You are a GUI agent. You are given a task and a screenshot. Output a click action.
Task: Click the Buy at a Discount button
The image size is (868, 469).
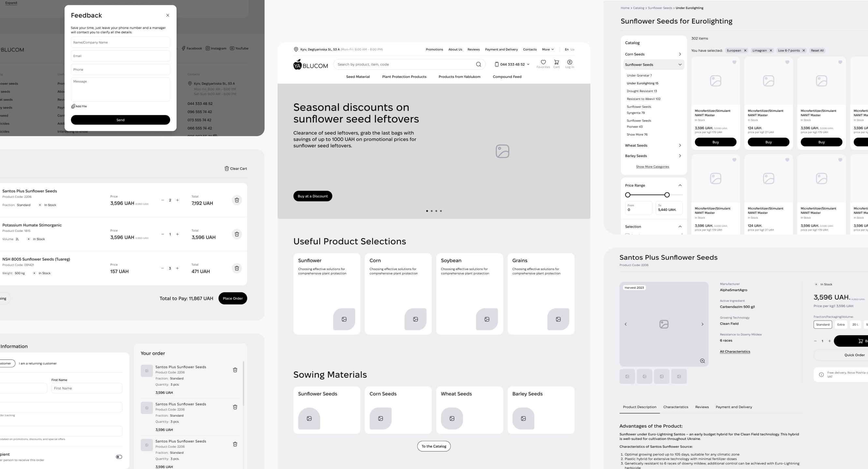click(x=312, y=196)
